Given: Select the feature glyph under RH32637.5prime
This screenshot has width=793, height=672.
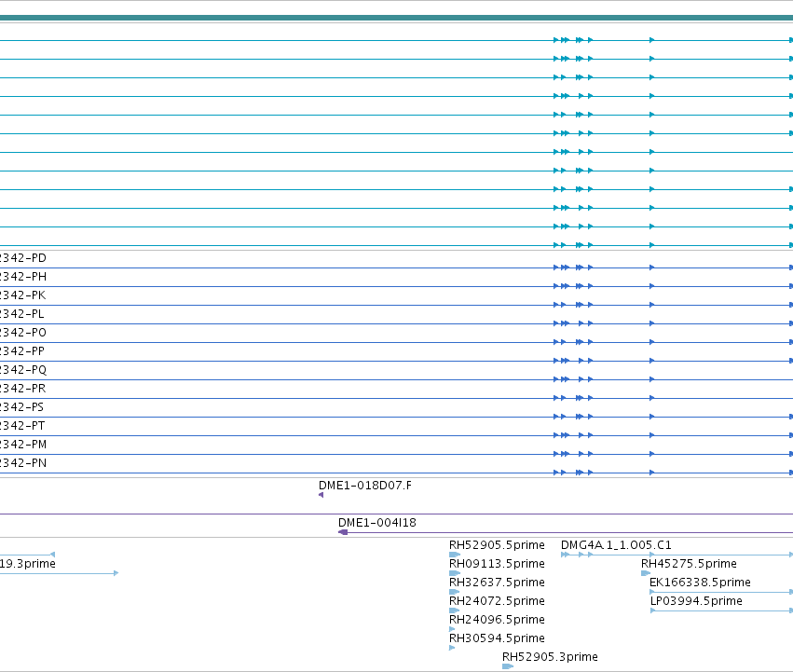Looking at the screenshot, I should click(455, 592).
